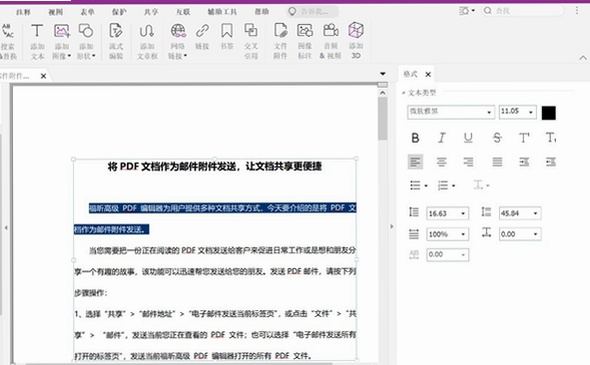Open the Reflow Edit tool

coord(116,41)
